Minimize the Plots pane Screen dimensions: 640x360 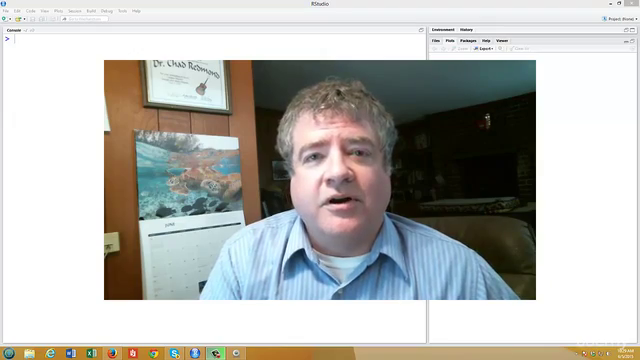pos(626,41)
